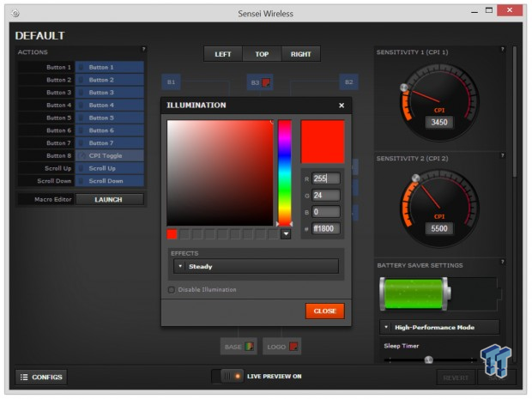This screenshot has width=532, height=399.
Task: Click the Battery Saver Settings help icon
Action: click(503, 262)
